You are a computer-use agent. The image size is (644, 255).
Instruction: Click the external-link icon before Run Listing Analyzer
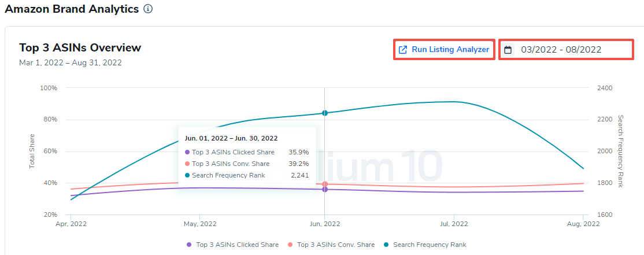click(404, 50)
